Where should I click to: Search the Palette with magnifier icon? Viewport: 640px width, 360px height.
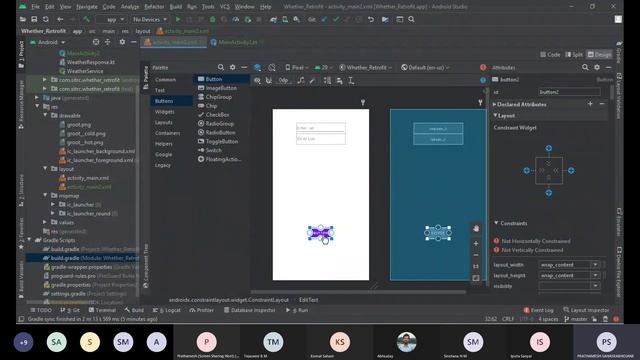click(x=221, y=67)
